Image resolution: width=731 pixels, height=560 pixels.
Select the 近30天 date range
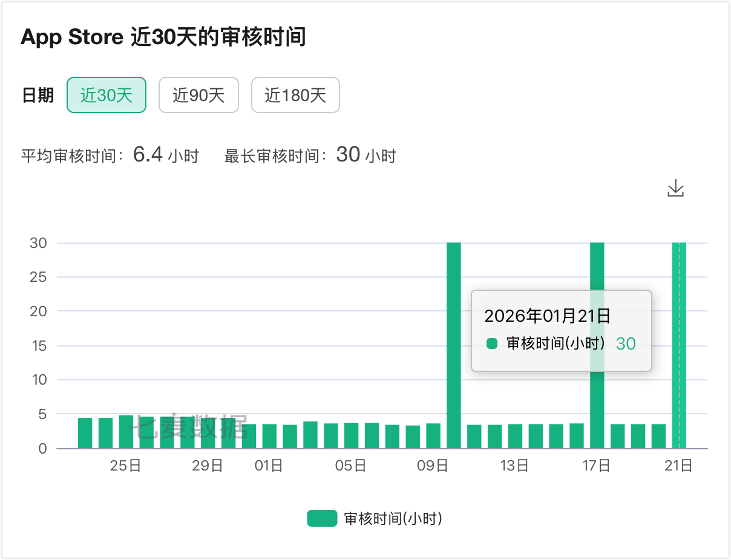point(107,95)
